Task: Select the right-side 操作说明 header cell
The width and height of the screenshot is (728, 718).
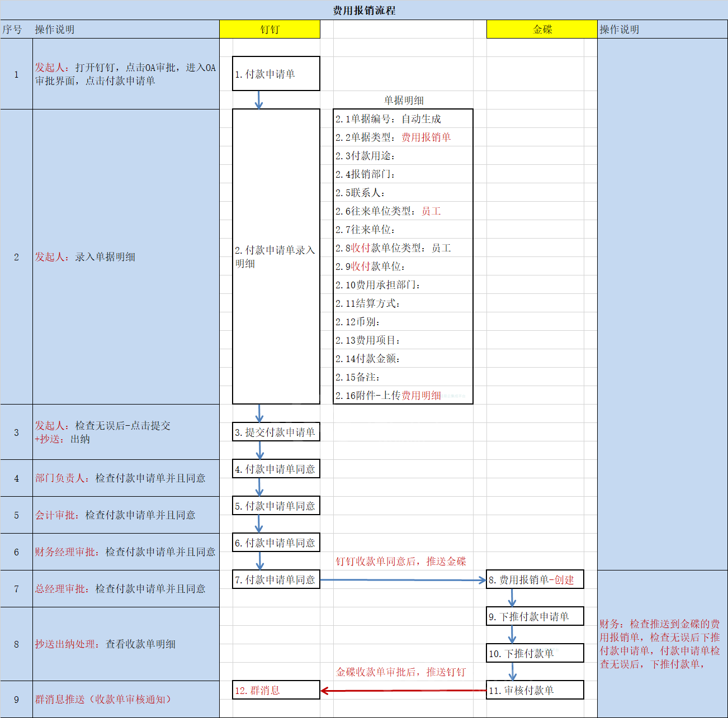Action: click(x=663, y=29)
